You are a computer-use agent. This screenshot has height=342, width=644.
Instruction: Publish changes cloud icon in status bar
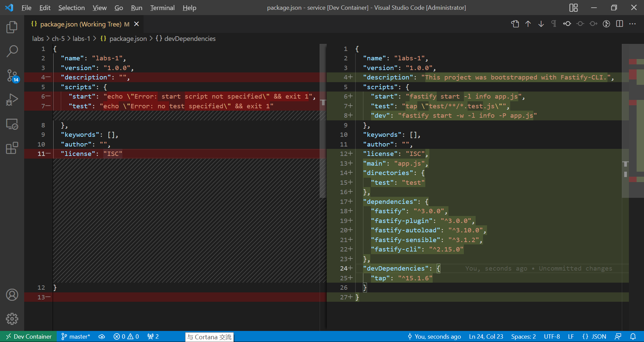[x=102, y=337]
